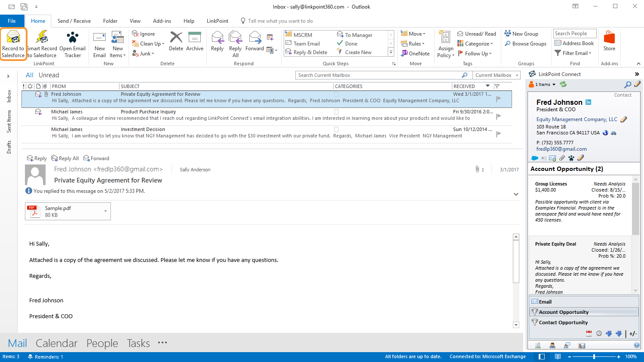Click the ribbon Reply All button
This screenshot has width=644, height=362.
pyautogui.click(x=235, y=44)
